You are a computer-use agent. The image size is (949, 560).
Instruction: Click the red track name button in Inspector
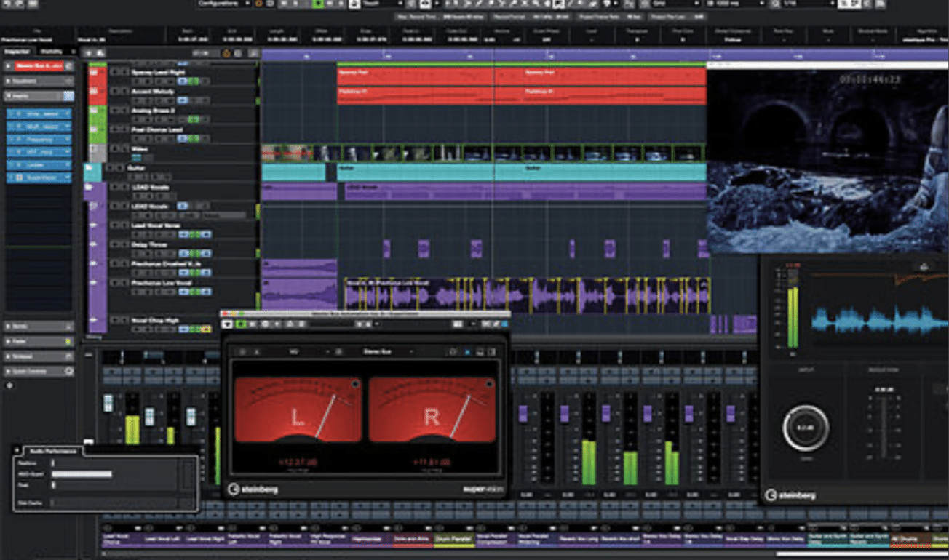coord(39,66)
